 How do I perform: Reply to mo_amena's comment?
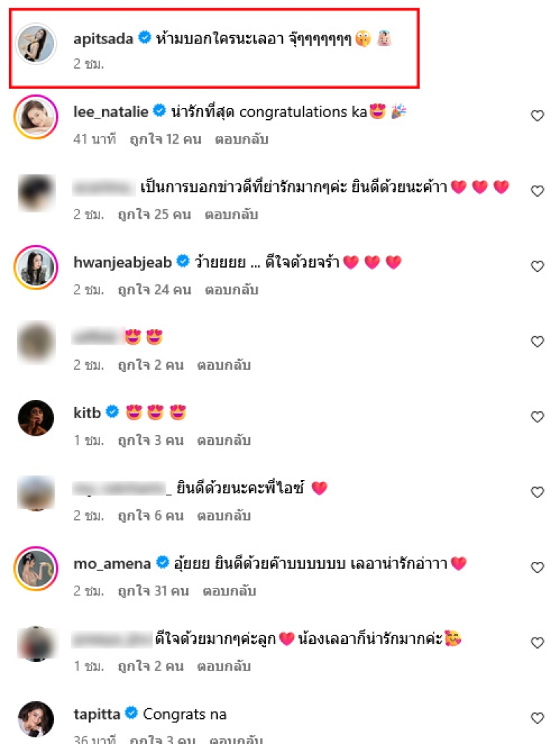pos(229,591)
